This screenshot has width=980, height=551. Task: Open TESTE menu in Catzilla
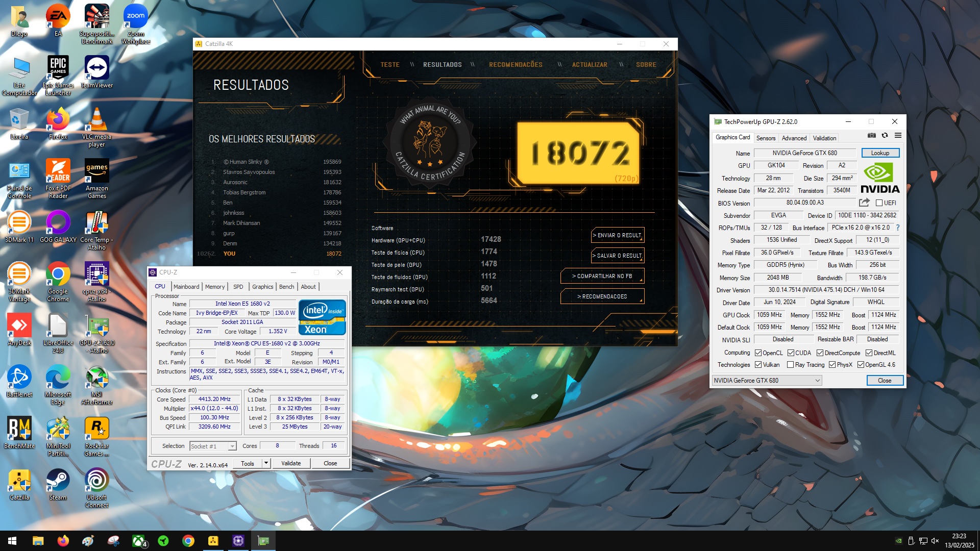tap(390, 65)
